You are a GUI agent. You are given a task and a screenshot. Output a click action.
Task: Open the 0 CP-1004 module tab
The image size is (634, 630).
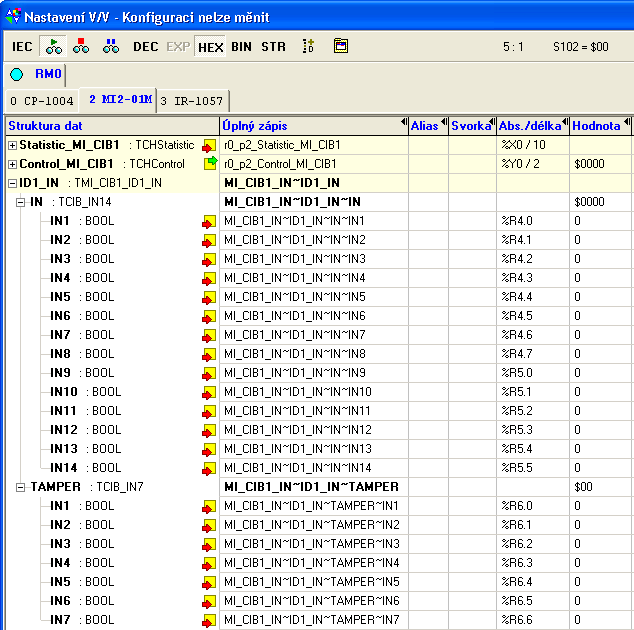[x=42, y=101]
